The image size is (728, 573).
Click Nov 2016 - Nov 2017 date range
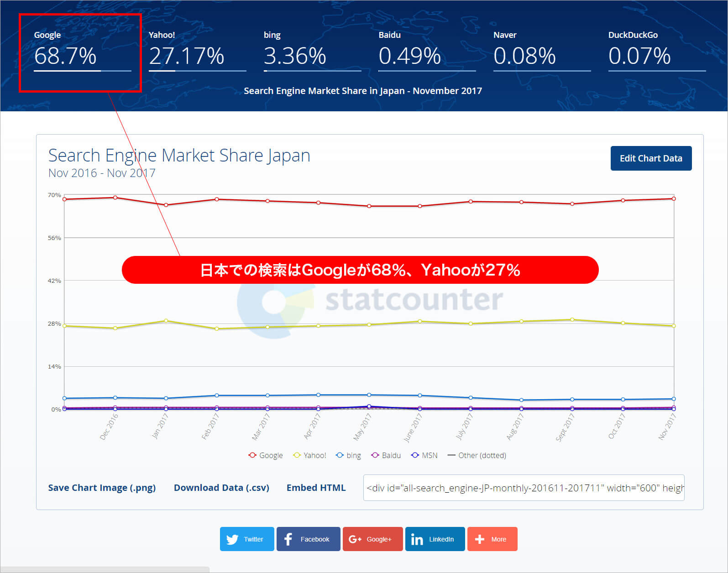pos(102,173)
